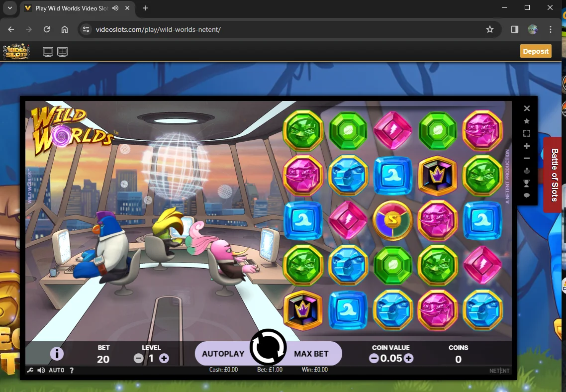The width and height of the screenshot is (566, 392).
Task: Enlarge the game window with plus icon
Action: point(527,146)
